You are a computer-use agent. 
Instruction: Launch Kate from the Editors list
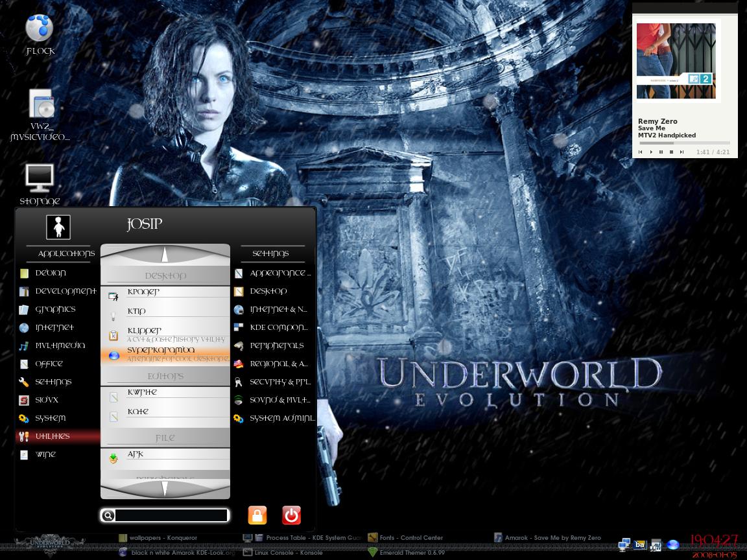(165, 415)
